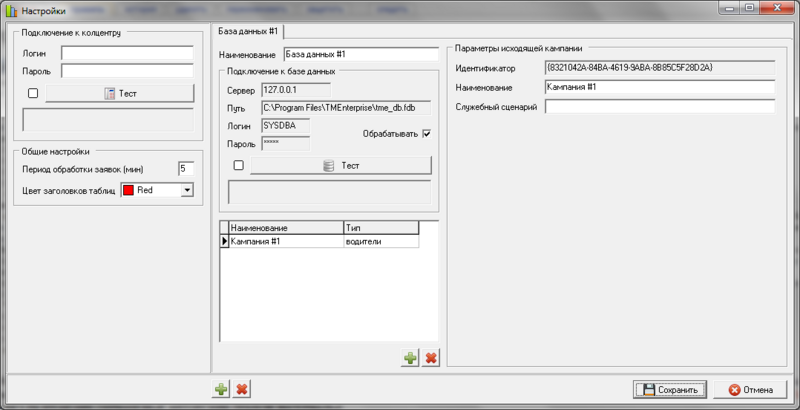Click the Сохранить save button
This screenshot has height=410, width=800.
tap(670, 389)
